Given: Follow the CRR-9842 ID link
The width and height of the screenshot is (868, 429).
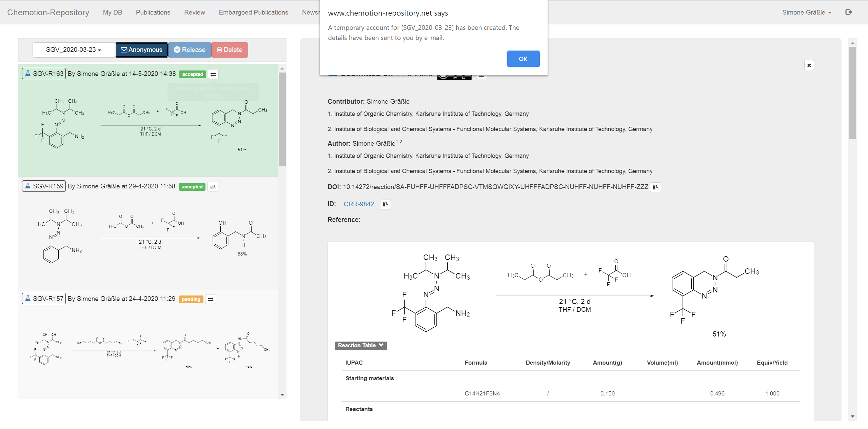Looking at the screenshot, I should click(x=359, y=204).
